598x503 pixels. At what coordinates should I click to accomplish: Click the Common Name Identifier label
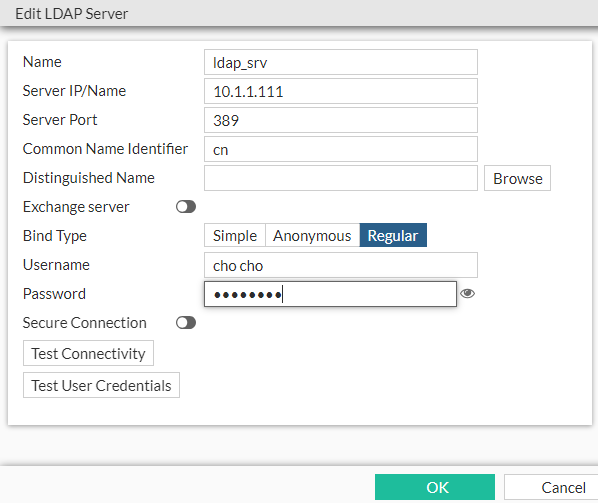tap(105, 149)
